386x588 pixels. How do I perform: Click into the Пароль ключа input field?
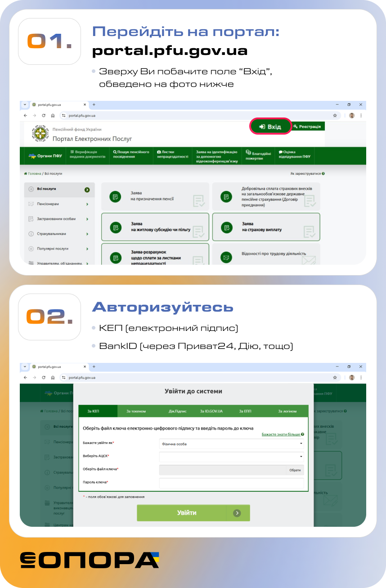[231, 483]
